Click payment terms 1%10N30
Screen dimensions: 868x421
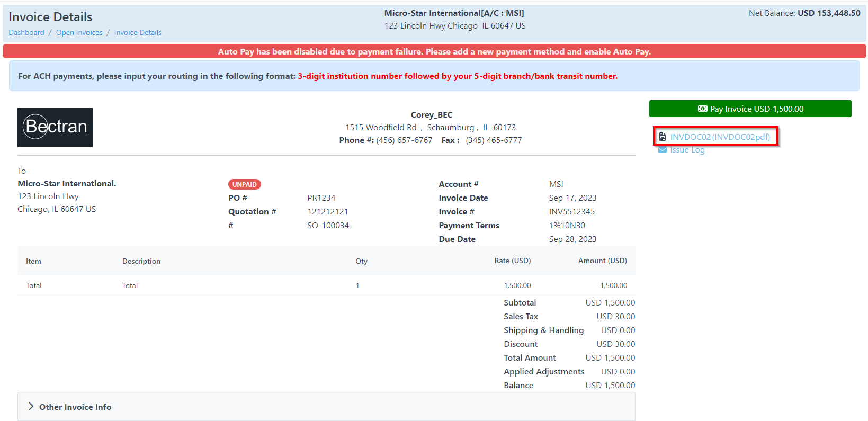coord(567,225)
